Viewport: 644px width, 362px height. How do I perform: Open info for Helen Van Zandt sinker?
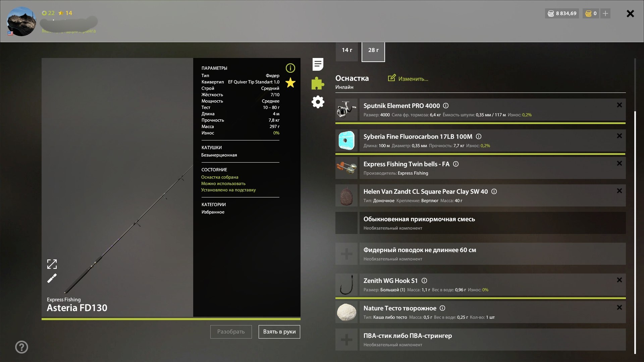493,191
